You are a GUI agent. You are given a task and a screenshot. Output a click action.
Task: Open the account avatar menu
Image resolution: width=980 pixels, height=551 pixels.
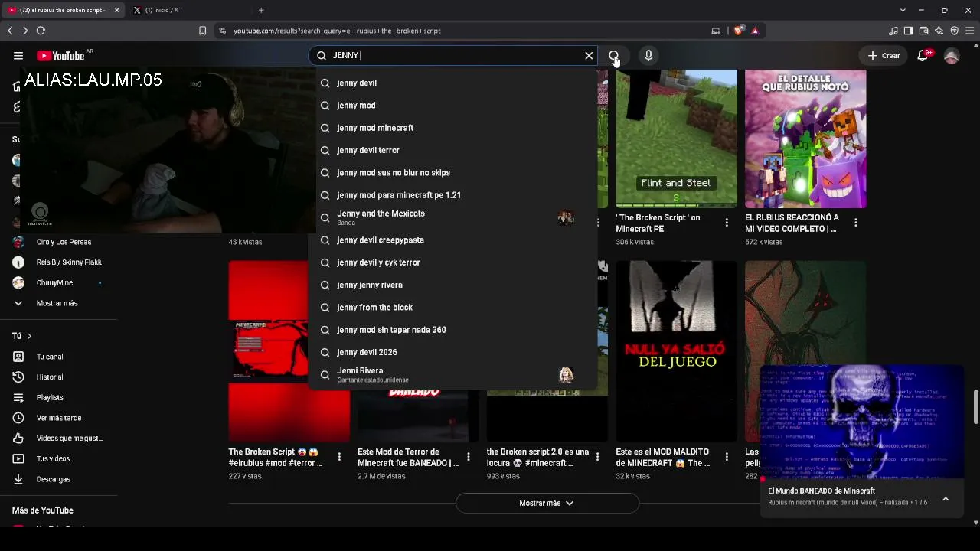coord(952,56)
